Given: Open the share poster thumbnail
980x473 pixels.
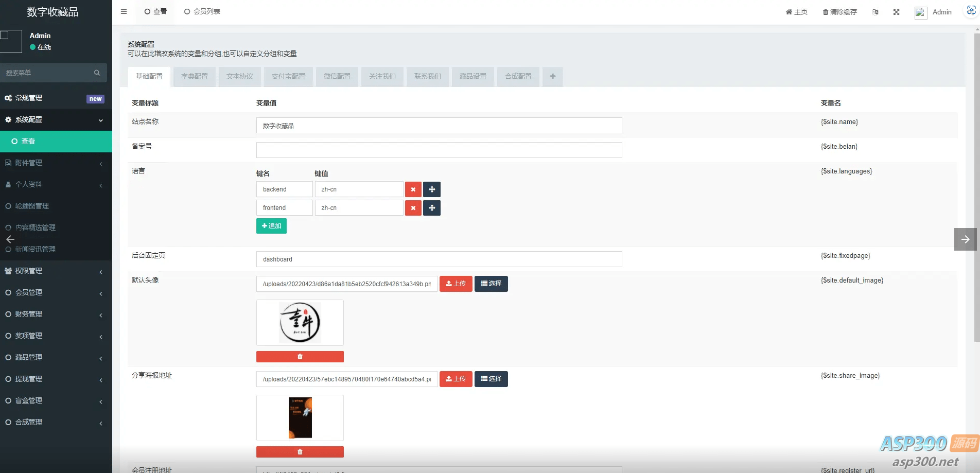Looking at the screenshot, I should pyautogui.click(x=300, y=418).
